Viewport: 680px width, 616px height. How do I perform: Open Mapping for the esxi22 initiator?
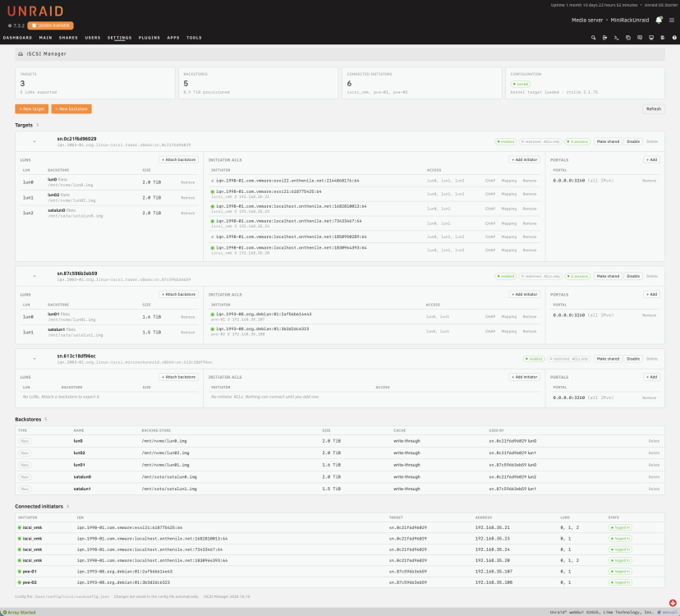(508, 181)
